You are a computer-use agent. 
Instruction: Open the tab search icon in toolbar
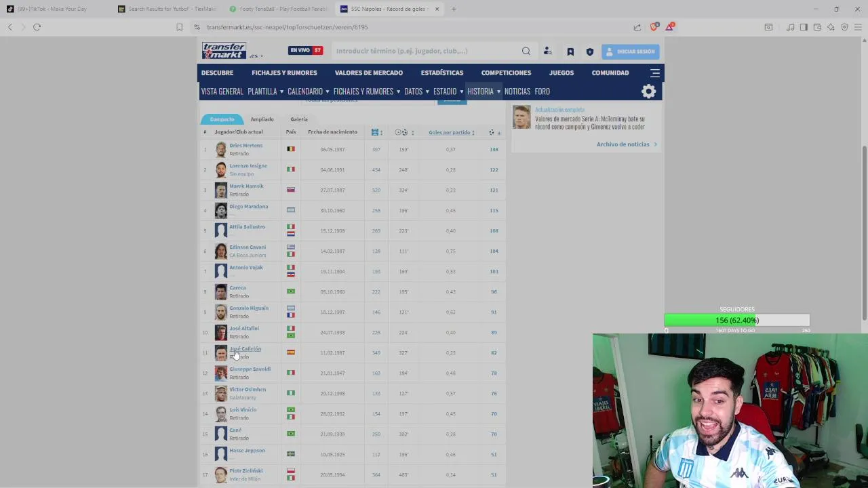(768, 27)
